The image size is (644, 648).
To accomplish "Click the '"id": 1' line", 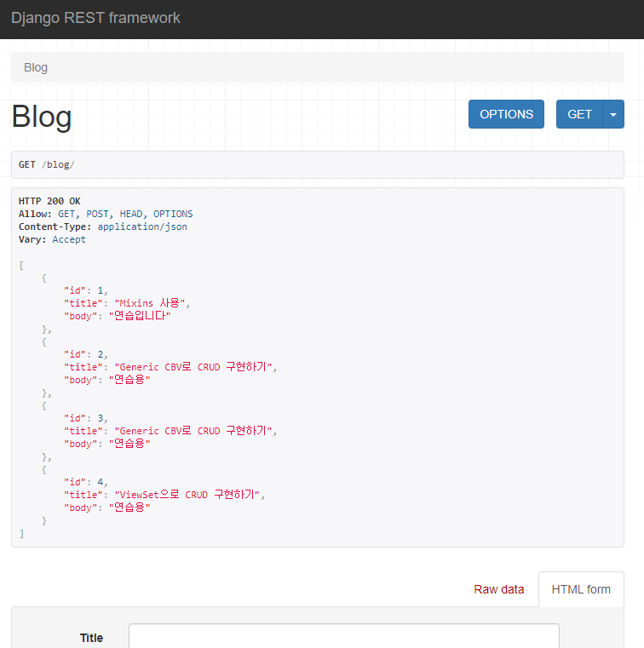I will (85, 290).
